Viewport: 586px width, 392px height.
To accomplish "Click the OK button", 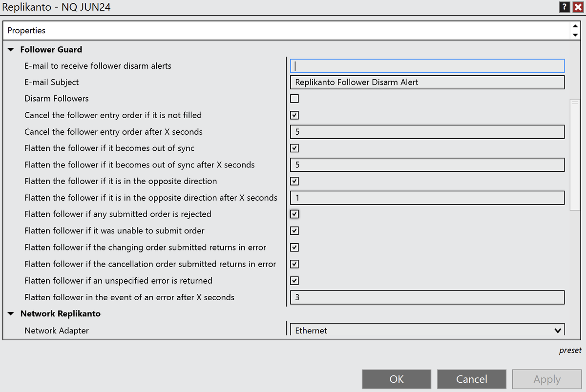I will pyautogui.click(x=397, y=379).
